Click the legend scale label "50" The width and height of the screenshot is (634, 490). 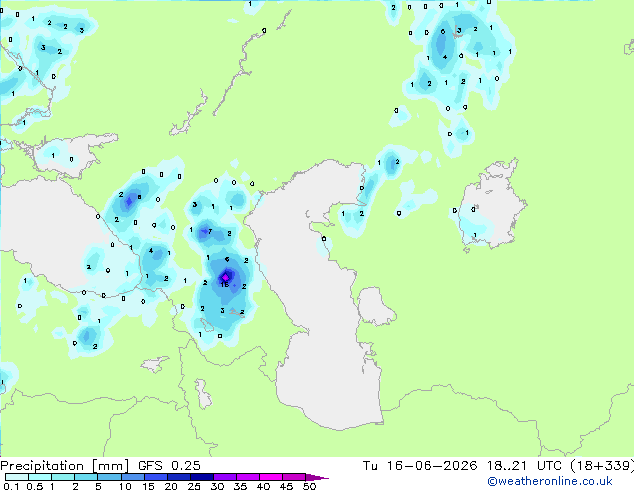[x=309, y=486]
